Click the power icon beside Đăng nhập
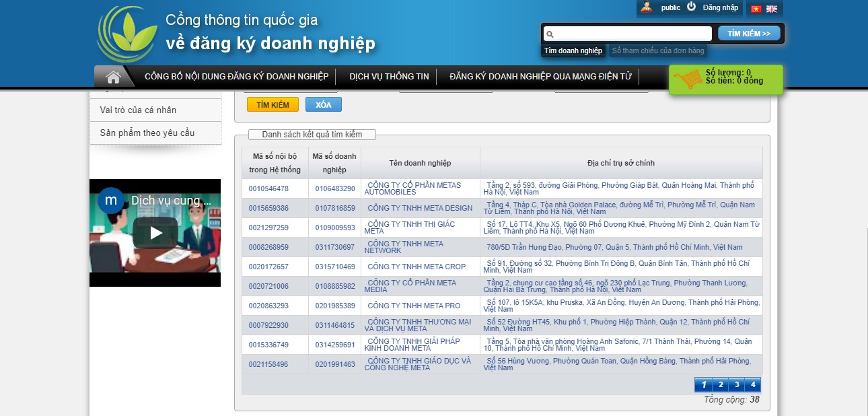The image size is (868, 416). point(691,7)
